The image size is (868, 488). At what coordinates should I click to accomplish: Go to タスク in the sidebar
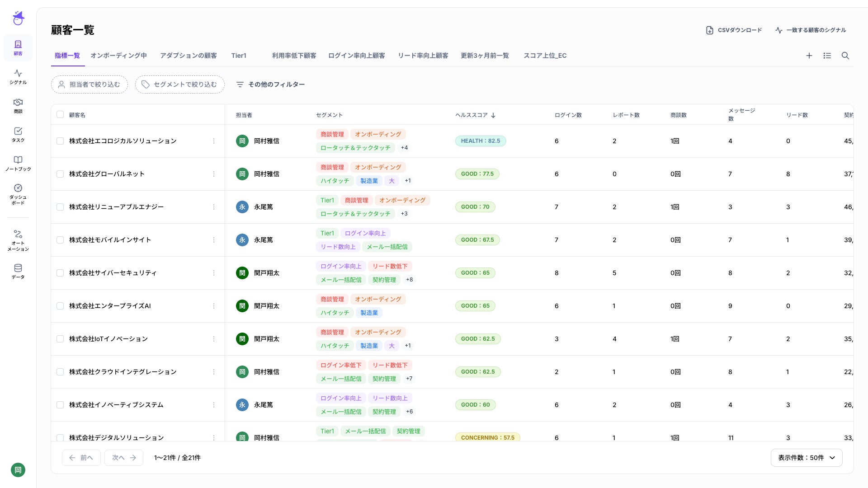18,134
